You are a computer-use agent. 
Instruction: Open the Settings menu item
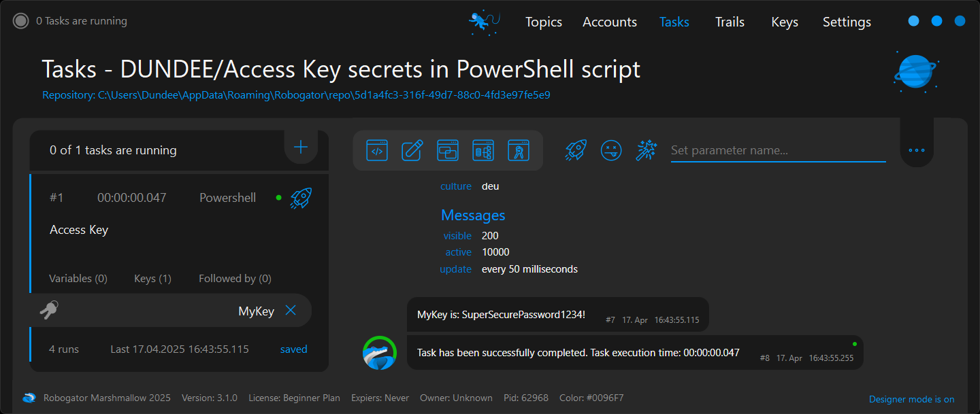point(847,22)
